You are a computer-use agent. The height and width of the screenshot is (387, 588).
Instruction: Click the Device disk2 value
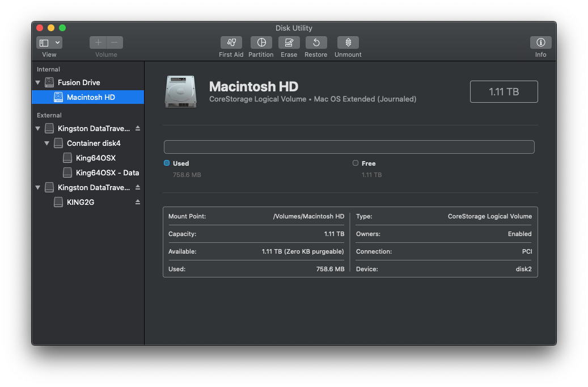point(523,269)
